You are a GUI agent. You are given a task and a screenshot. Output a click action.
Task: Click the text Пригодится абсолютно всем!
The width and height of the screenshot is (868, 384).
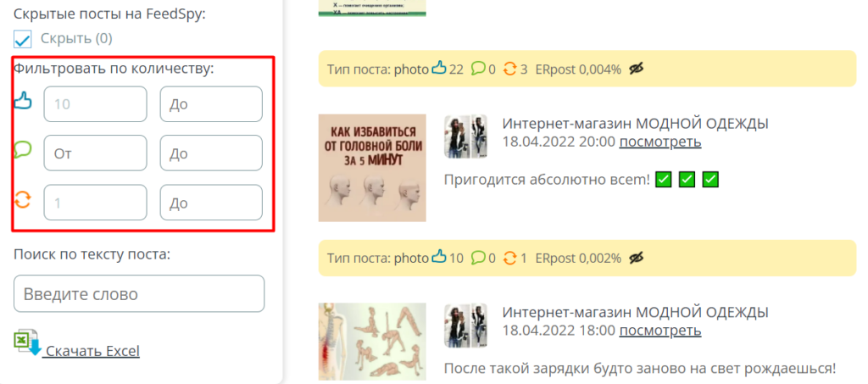click(x=547, y=180)
